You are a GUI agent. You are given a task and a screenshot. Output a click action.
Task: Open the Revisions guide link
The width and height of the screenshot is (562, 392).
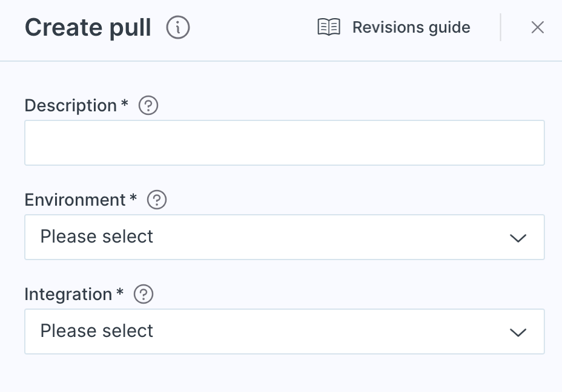(x=411, y=27)
